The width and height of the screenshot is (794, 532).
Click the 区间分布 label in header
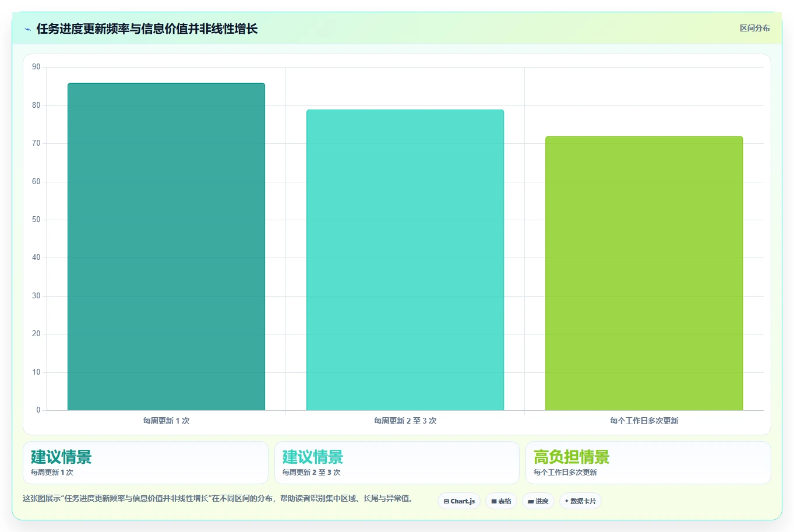tap(754, 28)
